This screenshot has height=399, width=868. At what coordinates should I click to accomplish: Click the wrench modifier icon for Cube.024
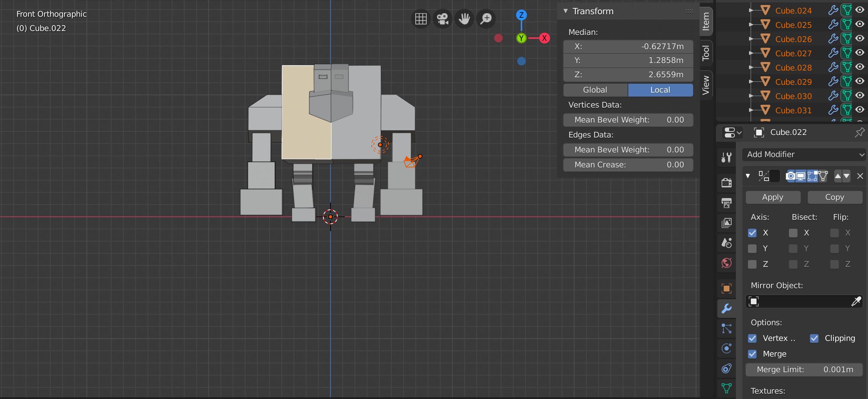coord(833,10)
